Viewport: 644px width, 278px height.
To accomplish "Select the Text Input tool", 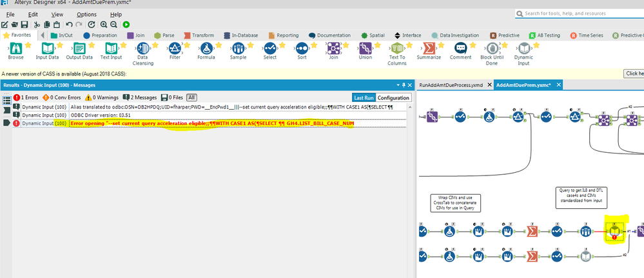I will [111, 51].
